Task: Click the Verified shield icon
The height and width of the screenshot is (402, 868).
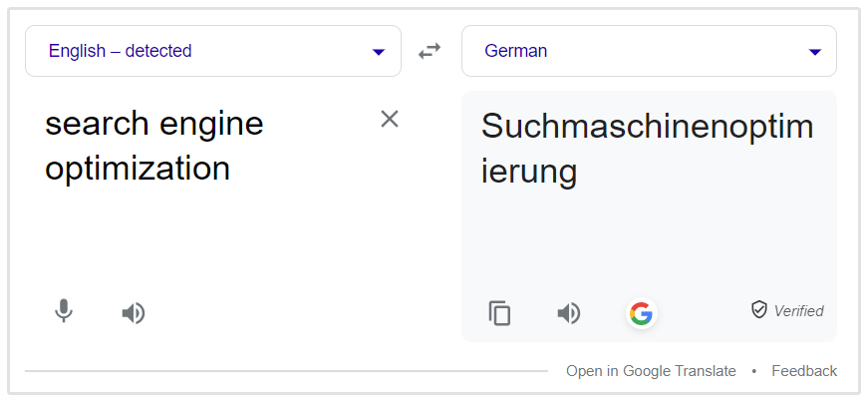Action: pos(759,310)
